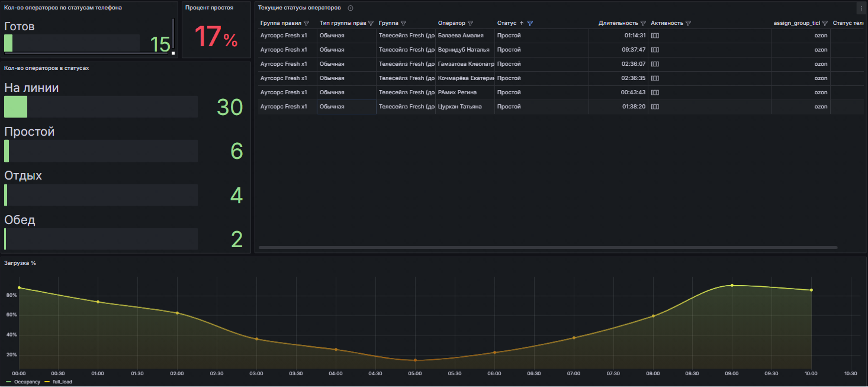The height and width of the screenshot is (387, 868).
Task: Sort table by Оператор header
Action: pyautogui.click(x=452, y=23)
